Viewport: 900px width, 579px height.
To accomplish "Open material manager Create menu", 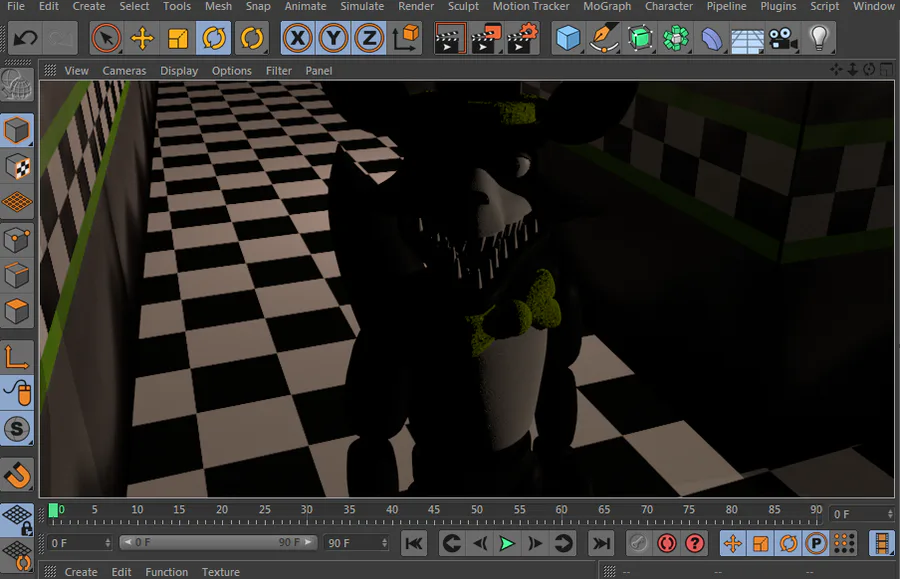I will pos(80,572).
